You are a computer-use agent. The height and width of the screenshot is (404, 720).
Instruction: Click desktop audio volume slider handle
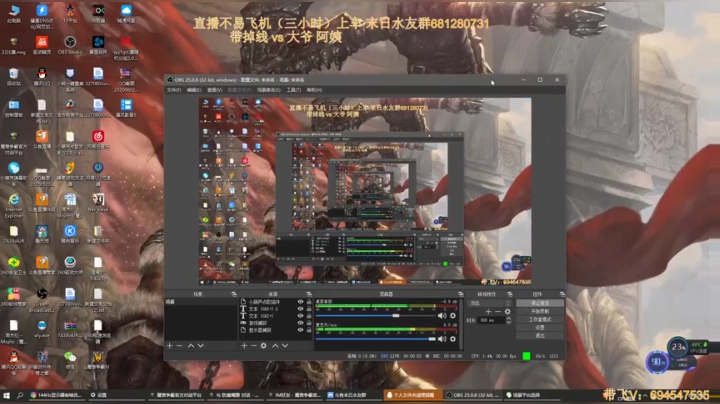click(x=396, y=316)
